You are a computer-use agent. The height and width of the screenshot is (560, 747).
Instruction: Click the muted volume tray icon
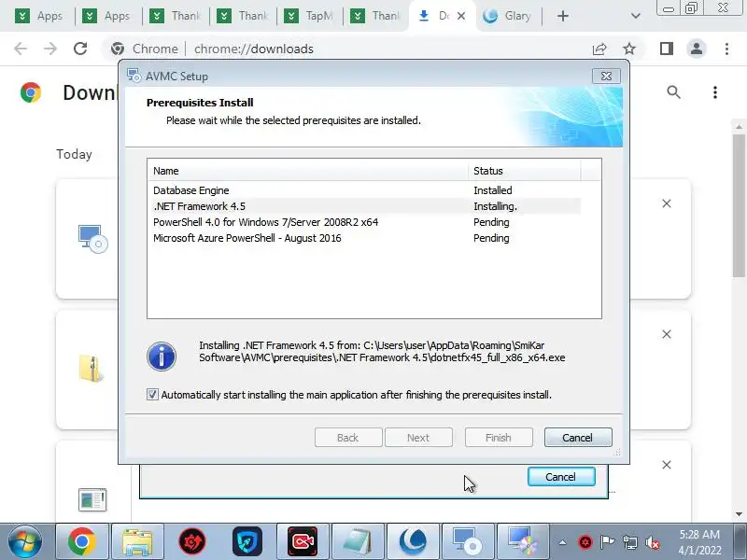click(x=653, y=542)
